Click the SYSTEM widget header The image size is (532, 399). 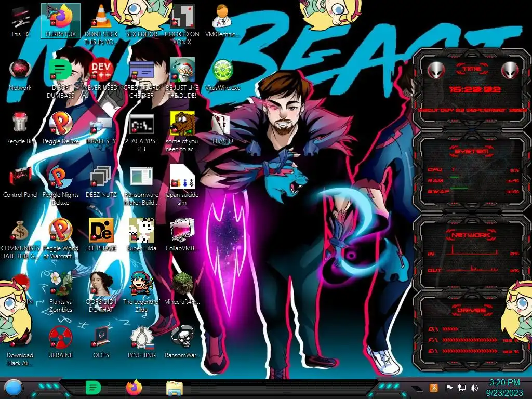tap(472, 151)
